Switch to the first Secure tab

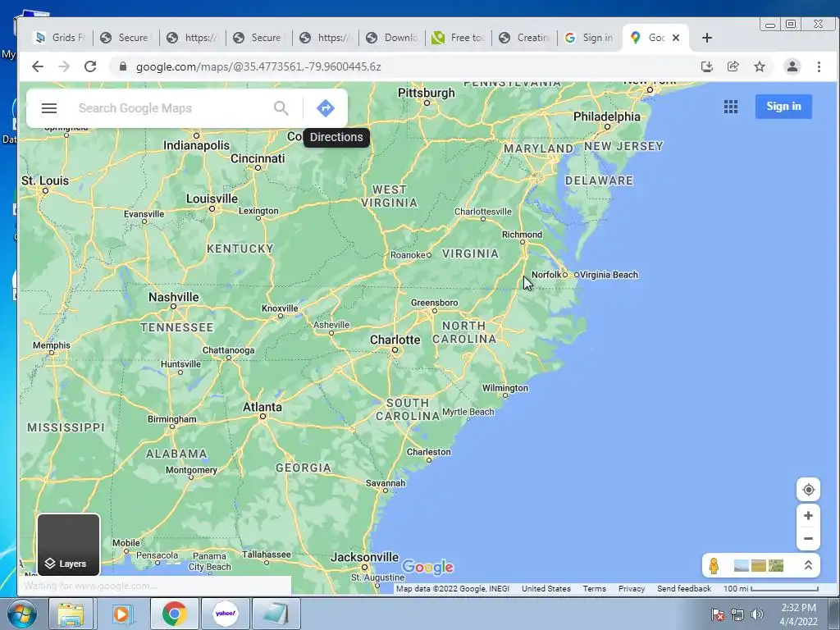click(x=126, y=38)
